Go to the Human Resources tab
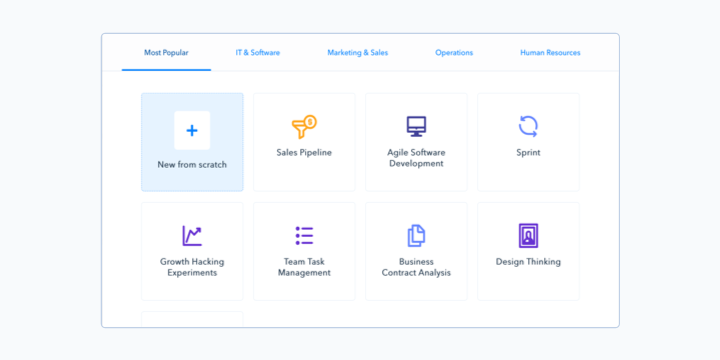 point(550,53)
